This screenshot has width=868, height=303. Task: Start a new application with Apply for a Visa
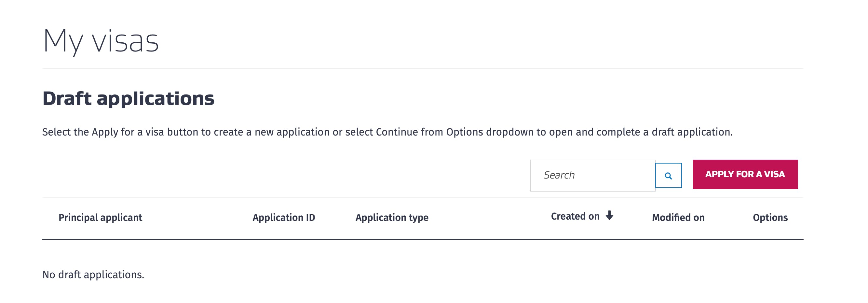point(745,174)
